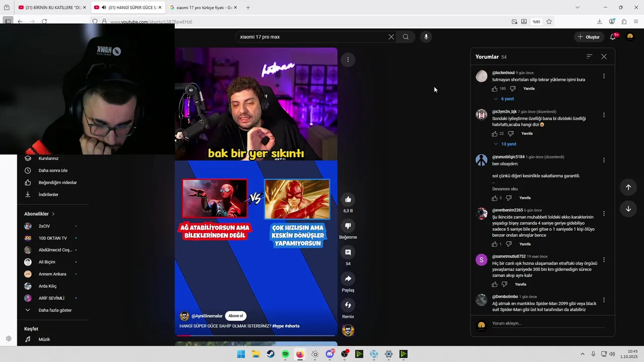644x362 pixels.
Task: Mute the HANGİ SÜPER GÜCE tab audio
Action: click(104, 8)
